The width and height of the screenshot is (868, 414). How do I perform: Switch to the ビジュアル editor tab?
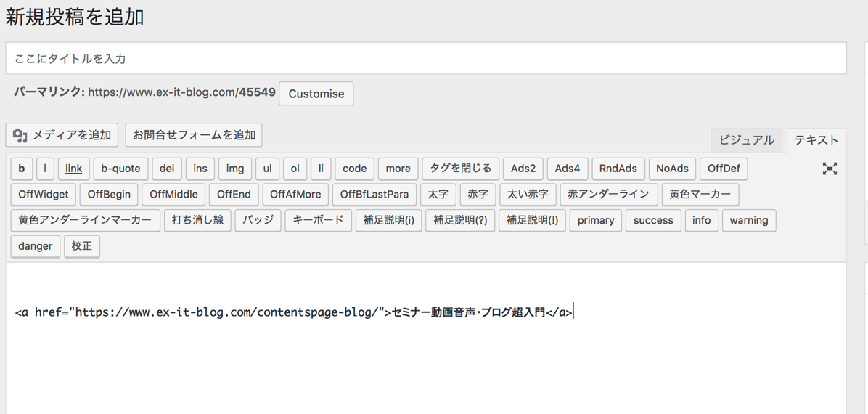coord(746,140)
